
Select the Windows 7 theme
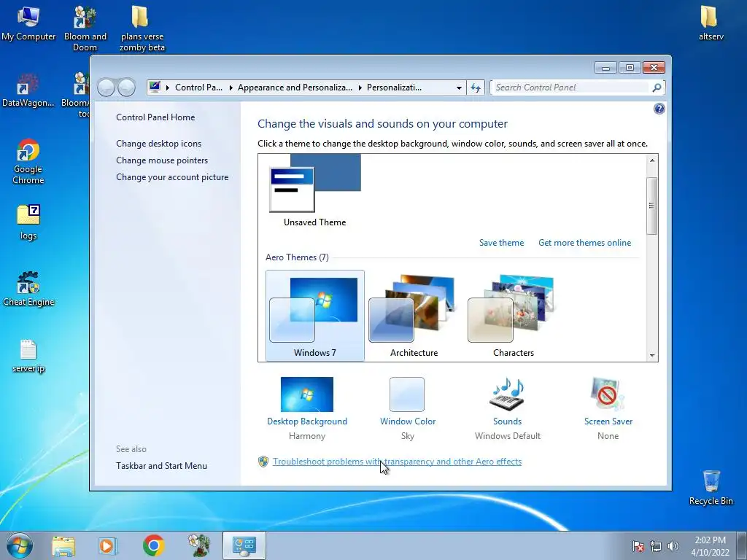coord(315,315)
